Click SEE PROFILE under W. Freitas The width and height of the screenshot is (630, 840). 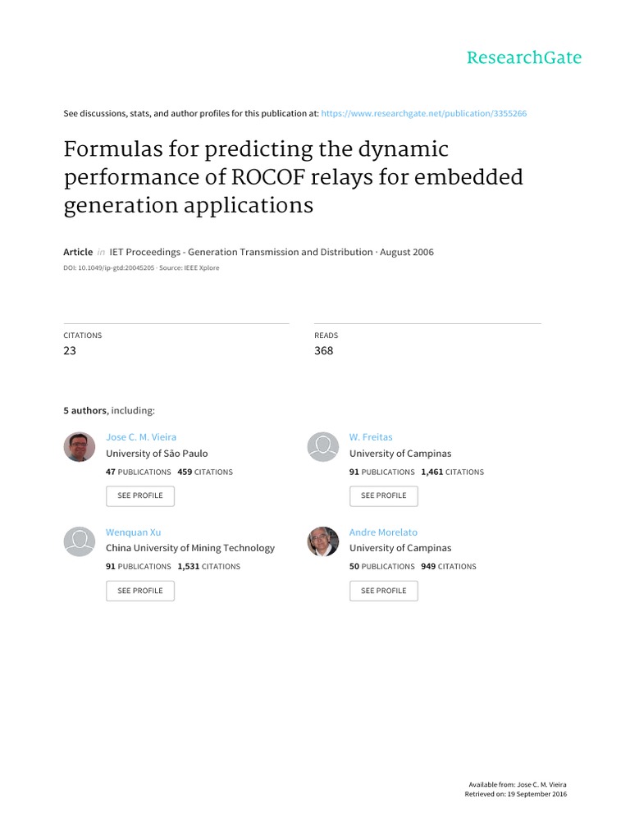384,495
